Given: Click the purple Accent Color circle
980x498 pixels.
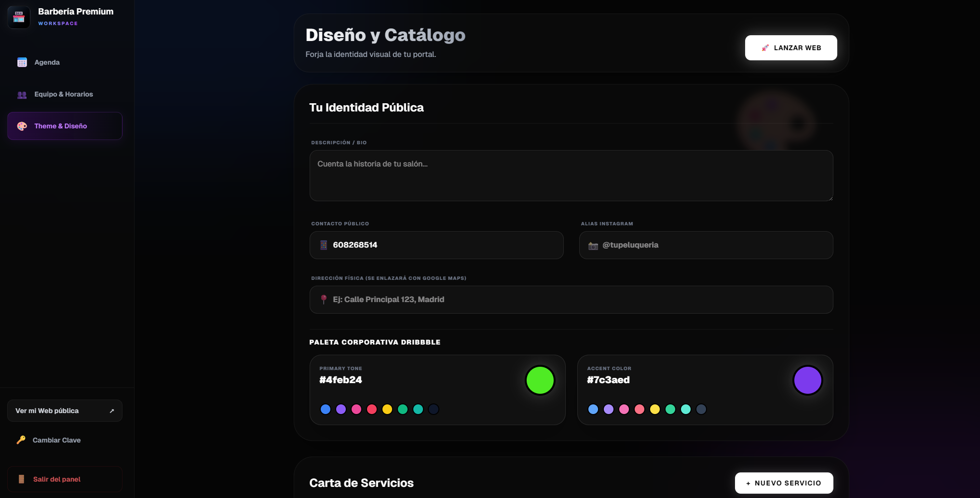Looking at the screenshot, I should click(807, 380).
